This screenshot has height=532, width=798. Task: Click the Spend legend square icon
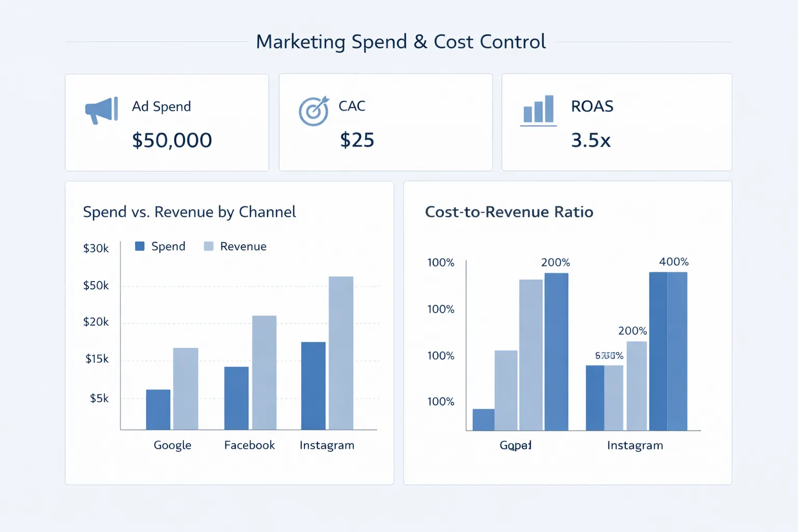tap(139, 246)
